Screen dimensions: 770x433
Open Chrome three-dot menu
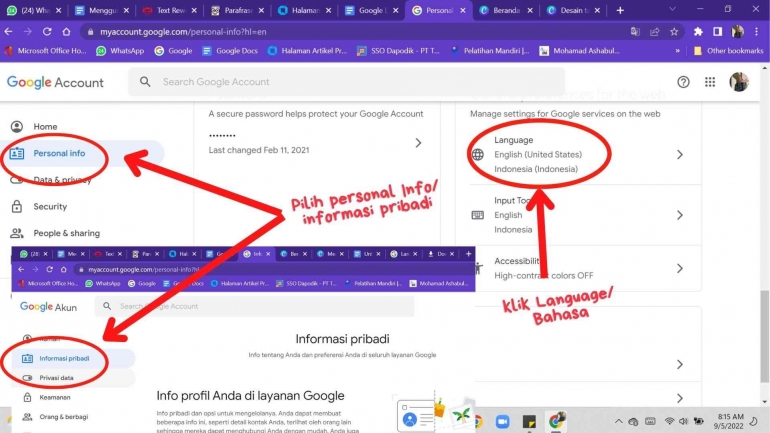pyautogui.click(x=756, y=31)
